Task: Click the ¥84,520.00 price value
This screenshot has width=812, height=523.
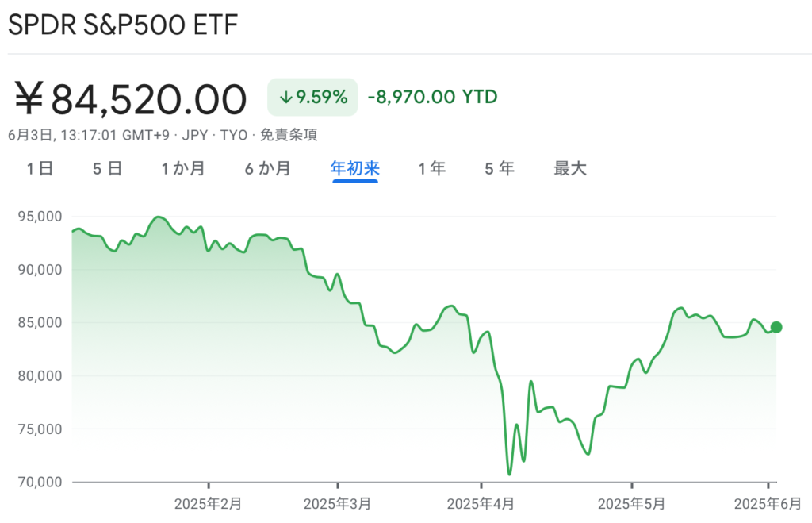Action: pyautogui.click(x=131, y=98)
